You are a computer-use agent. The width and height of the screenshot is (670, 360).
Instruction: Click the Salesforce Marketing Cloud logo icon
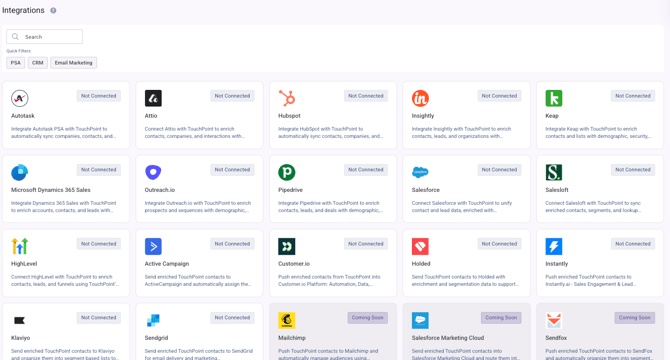(x=420, y=320)
